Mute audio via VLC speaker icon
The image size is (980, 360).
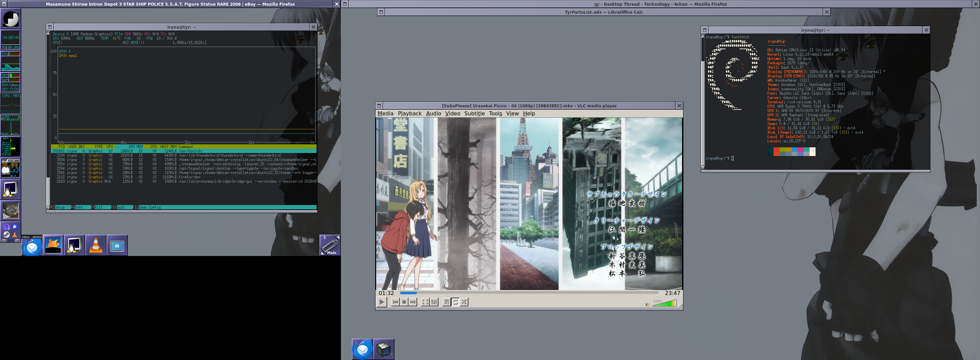tap(647, 304)
